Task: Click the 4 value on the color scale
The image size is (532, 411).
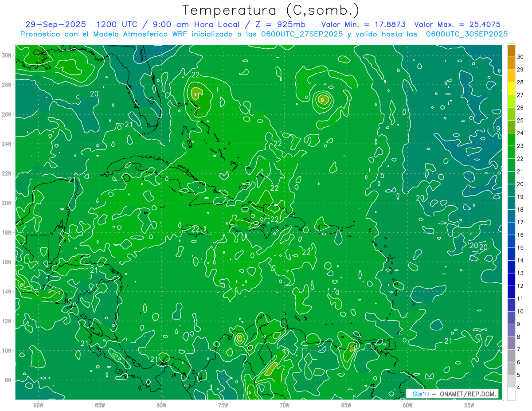Action: click(x=519, y=388)
